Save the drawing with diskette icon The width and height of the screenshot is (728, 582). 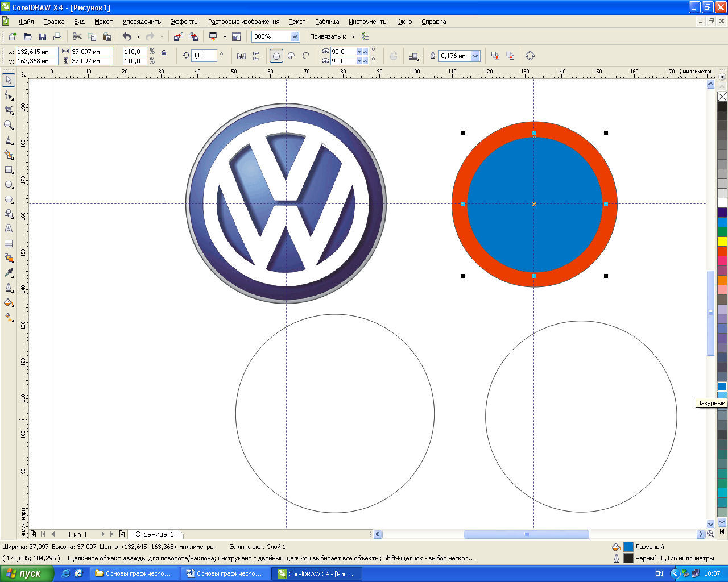[42, 36]
